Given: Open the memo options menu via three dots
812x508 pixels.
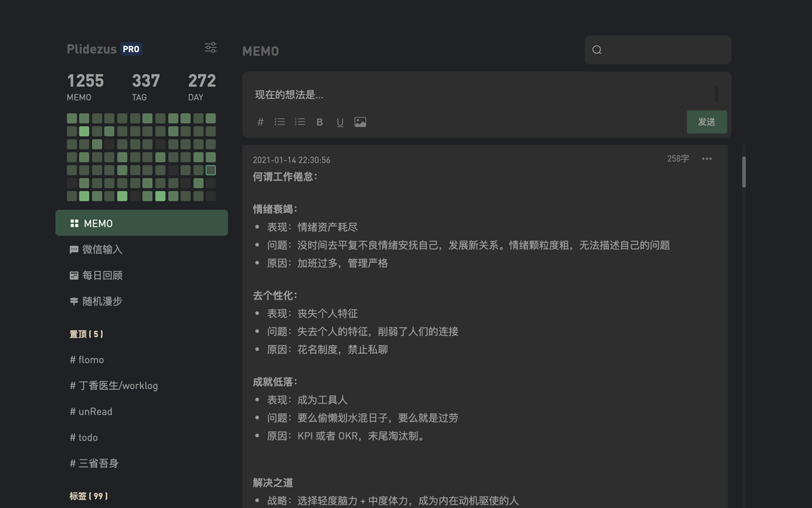Looking at the screenshot, I should click(x=707, y=159).
